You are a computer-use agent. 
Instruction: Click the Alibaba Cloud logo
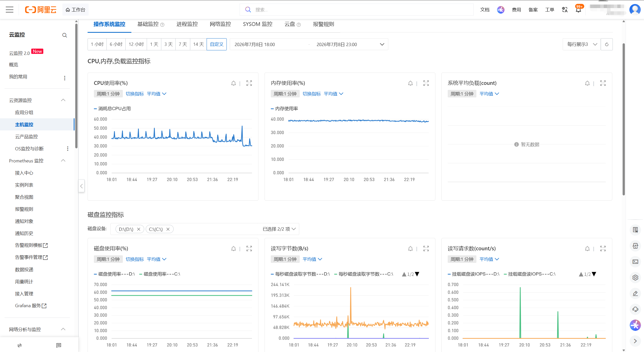point(41,10)
